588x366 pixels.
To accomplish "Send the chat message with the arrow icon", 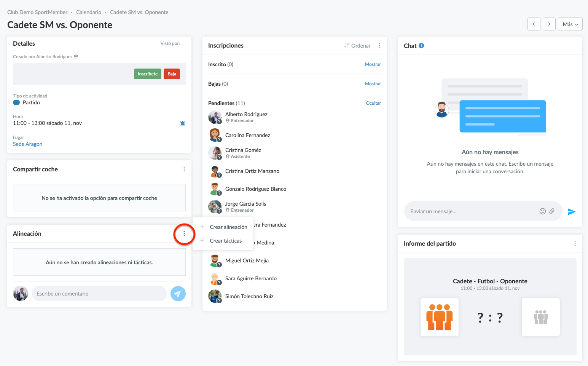I will [x=571, y=212].
